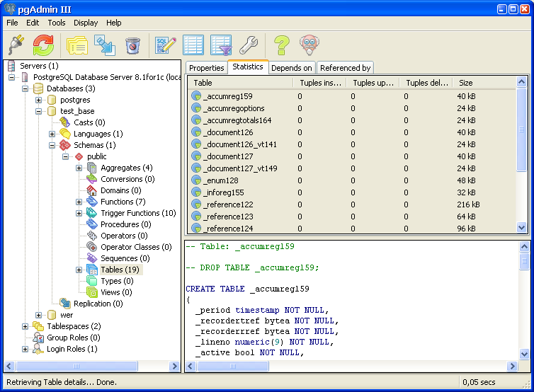
Task: Expand the postgres database node
Action: click(x=39, y=100)
